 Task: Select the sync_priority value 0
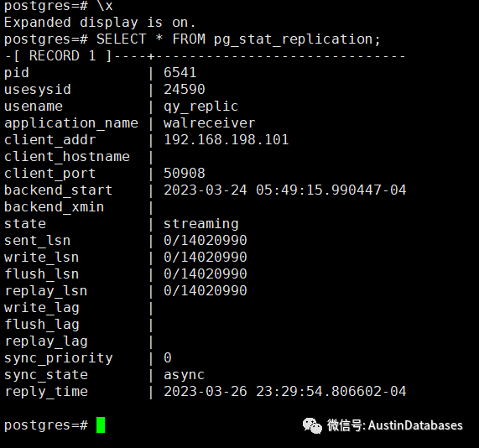168,358
